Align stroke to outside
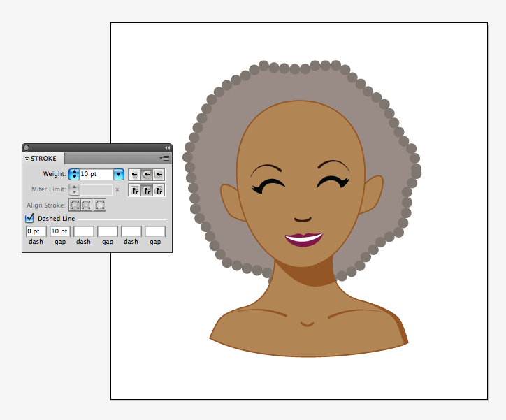This screenshot has width=506, height=420. (x=100, y=205)
